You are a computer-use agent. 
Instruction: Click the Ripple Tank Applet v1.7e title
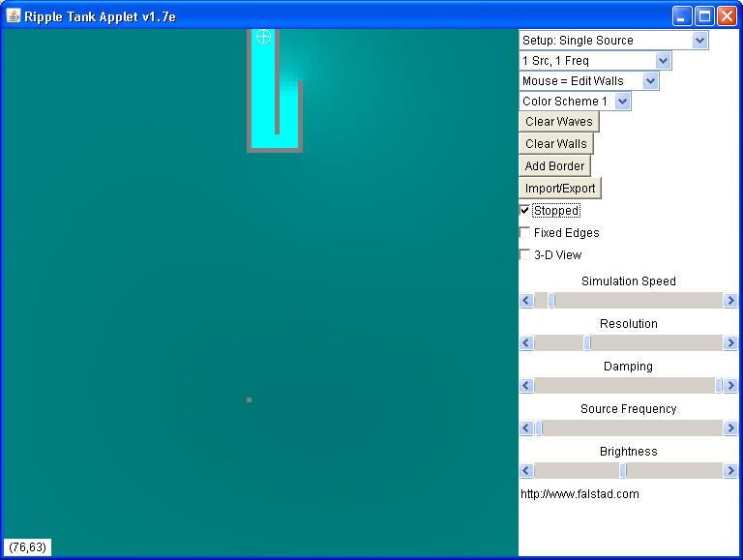[100, 17]
